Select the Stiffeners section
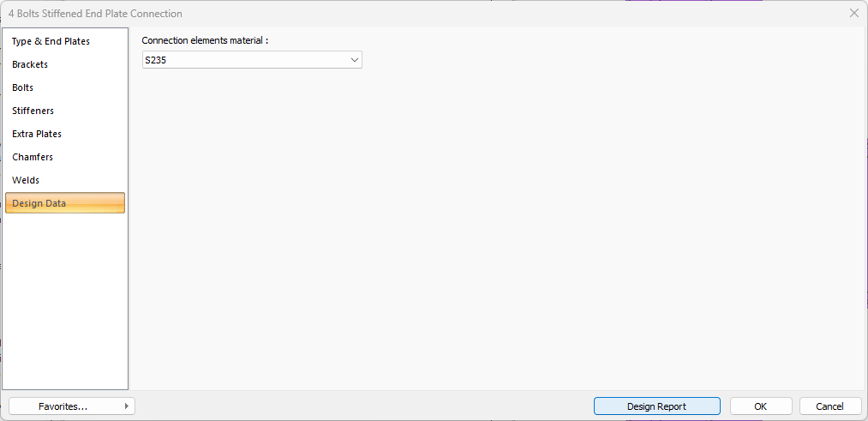This screenshot has height=421, width=868. tap(65, 111)
